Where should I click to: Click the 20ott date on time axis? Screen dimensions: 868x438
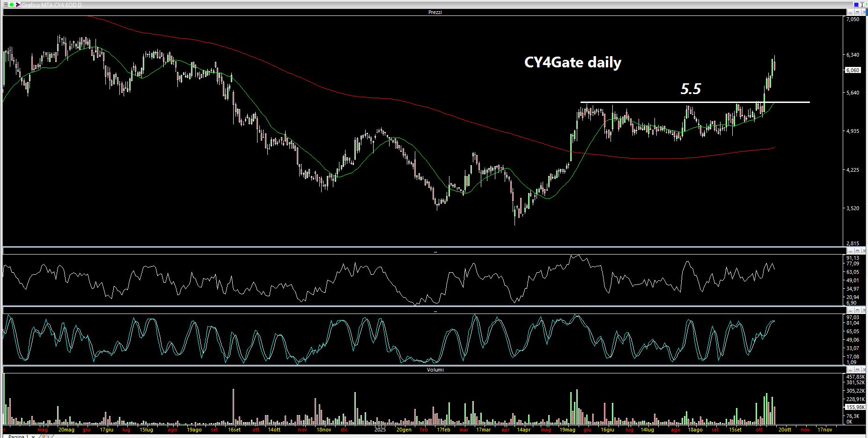(x=785, y=430)
